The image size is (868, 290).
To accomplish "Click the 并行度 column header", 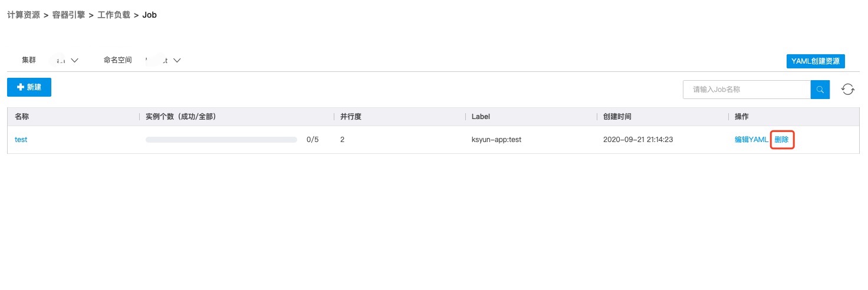I will click(351, 117).
